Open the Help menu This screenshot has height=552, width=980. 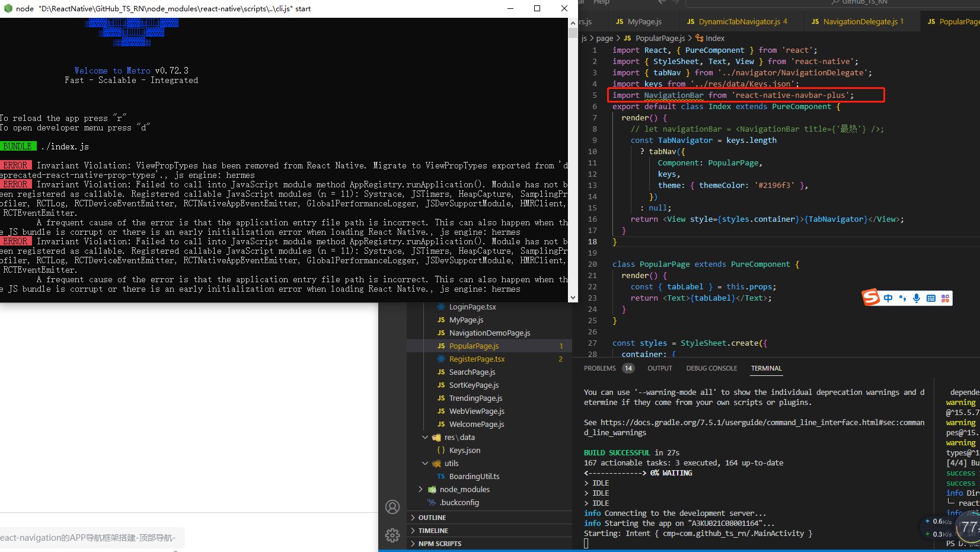pyautogui.click(x=601, y=2)
